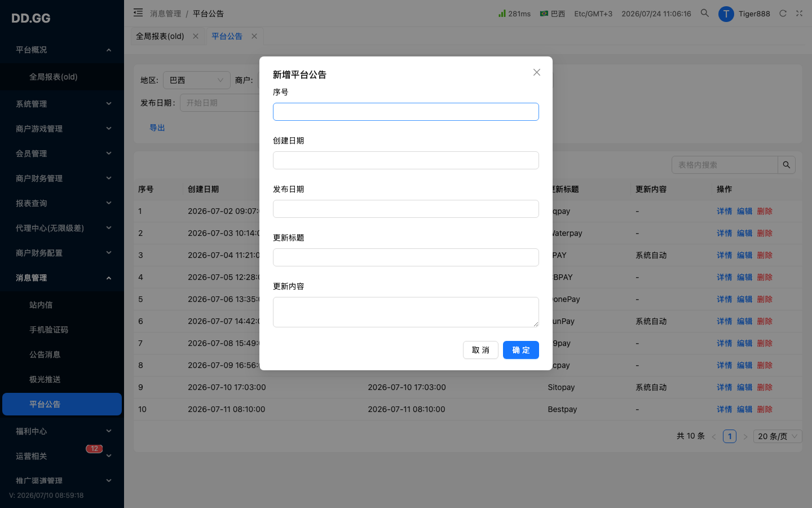
Task: Click the Tiger888 user avatar
Action: [726, 14]
